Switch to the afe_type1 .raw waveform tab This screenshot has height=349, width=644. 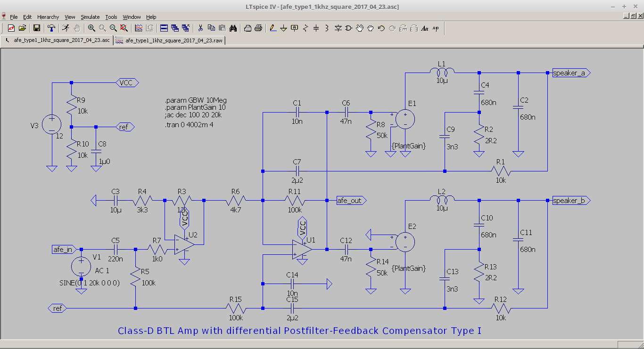click(x=170, y=41)
